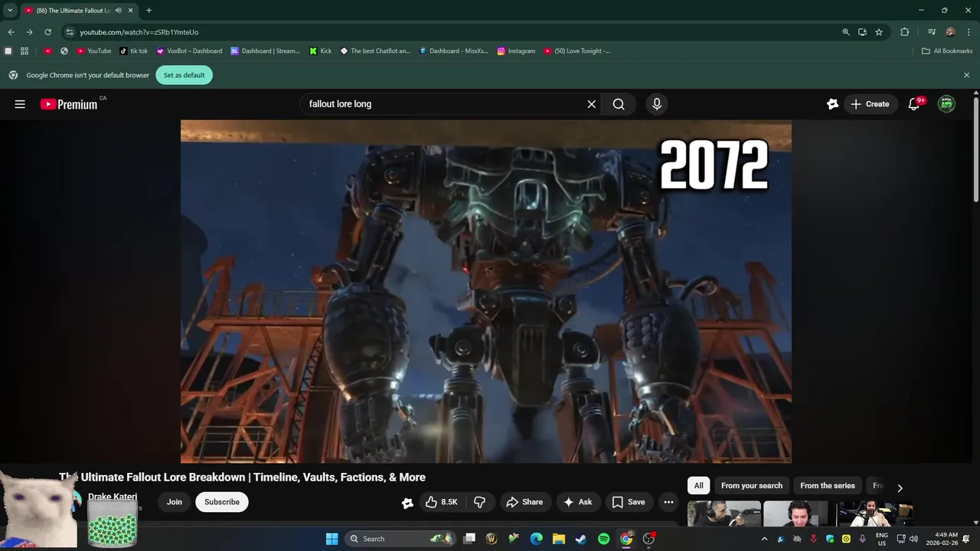Show hidden system tray icons chevron

click(763, 539)
